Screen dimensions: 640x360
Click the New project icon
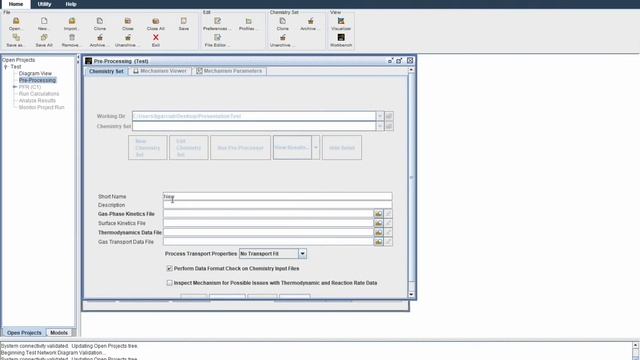click(44, 21)
